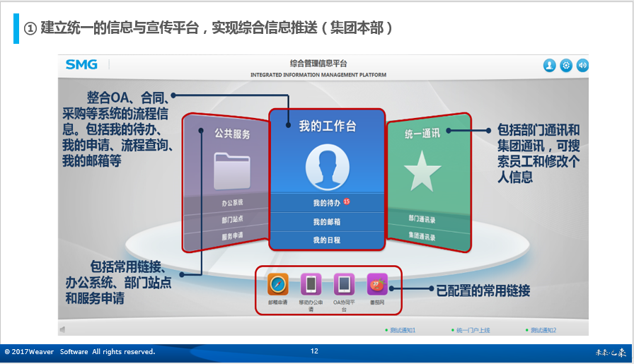Viewport: 634px width, 364px height.
Task: Click the SMG logo
Action: click(81, 64)
